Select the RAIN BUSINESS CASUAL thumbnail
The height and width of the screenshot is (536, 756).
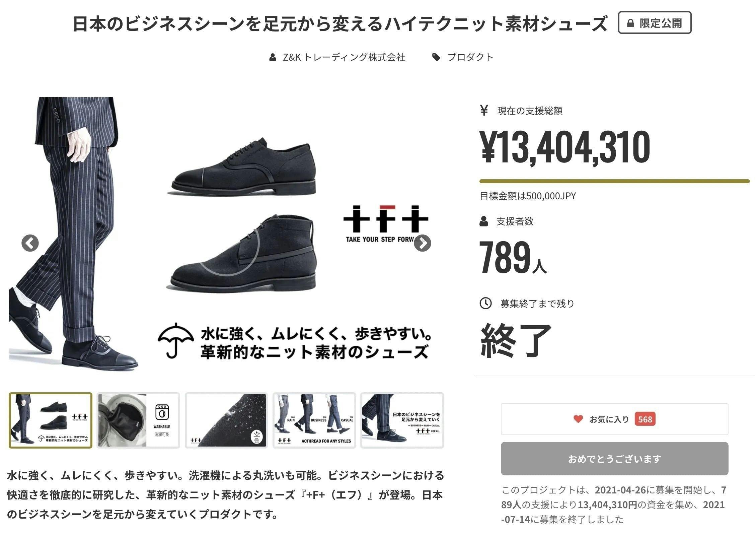pos(314,420)
